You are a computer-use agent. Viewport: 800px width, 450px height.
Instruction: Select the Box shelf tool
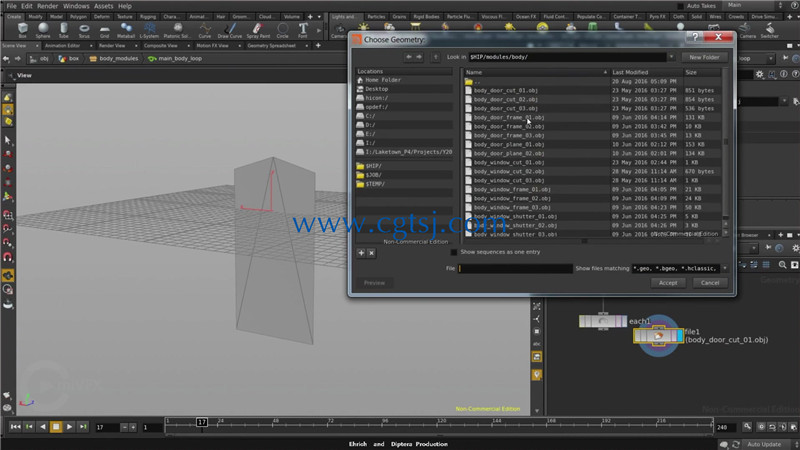(22, 30)
